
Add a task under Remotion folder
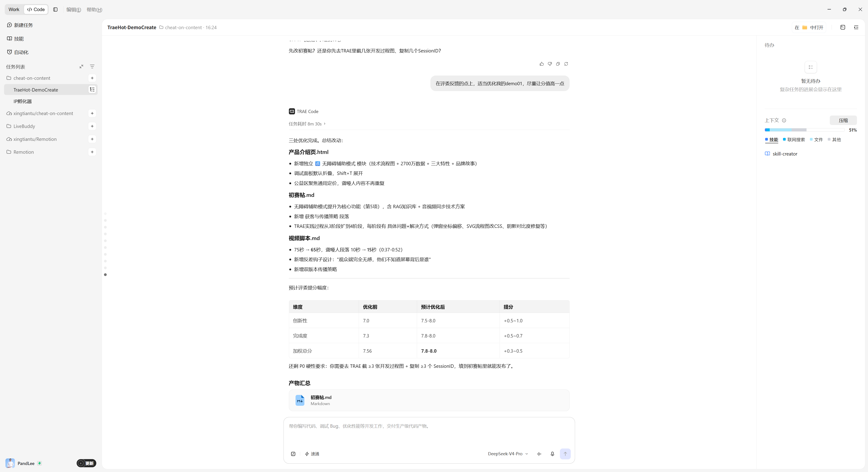(x=92, y=152)
